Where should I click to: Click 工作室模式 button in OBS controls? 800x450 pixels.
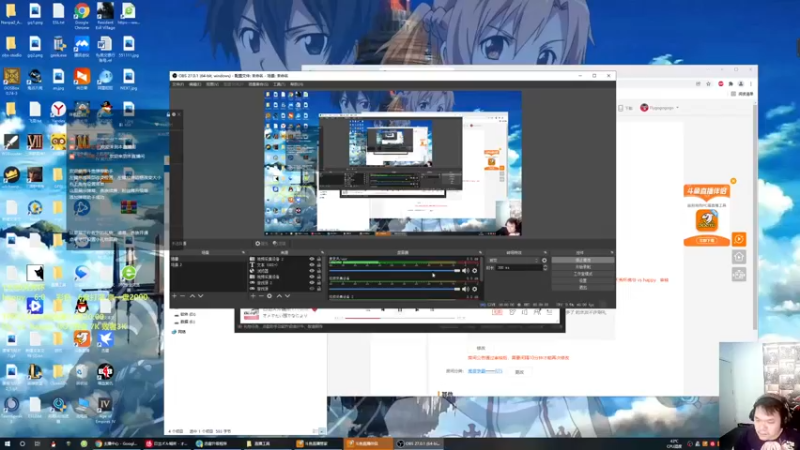583,274
